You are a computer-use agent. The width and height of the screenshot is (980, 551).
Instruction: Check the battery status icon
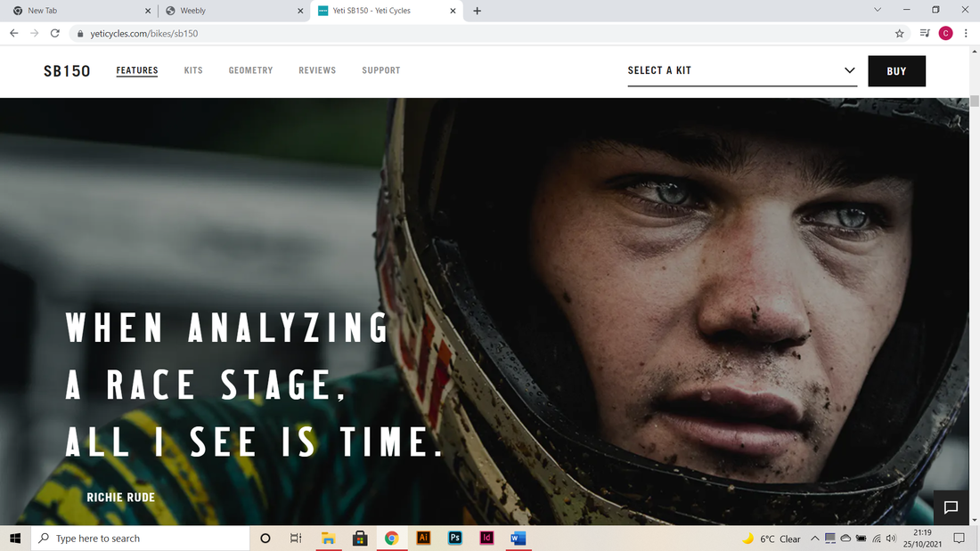[x=862, y=538]
